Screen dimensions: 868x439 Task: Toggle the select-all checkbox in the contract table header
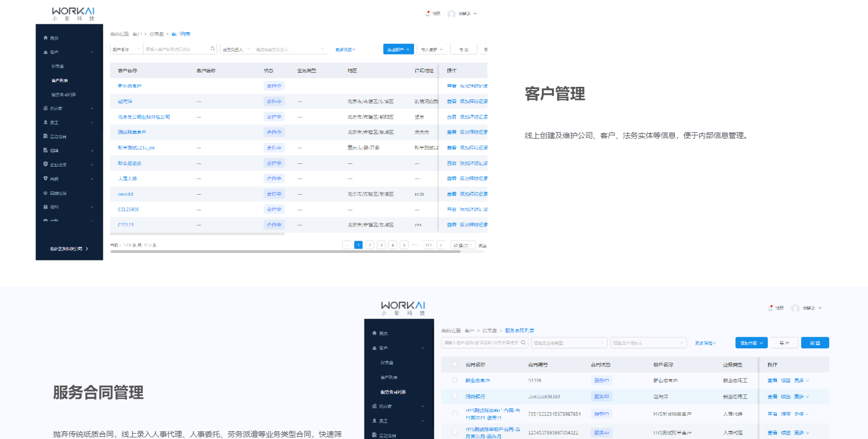click(x=454, y=364)
